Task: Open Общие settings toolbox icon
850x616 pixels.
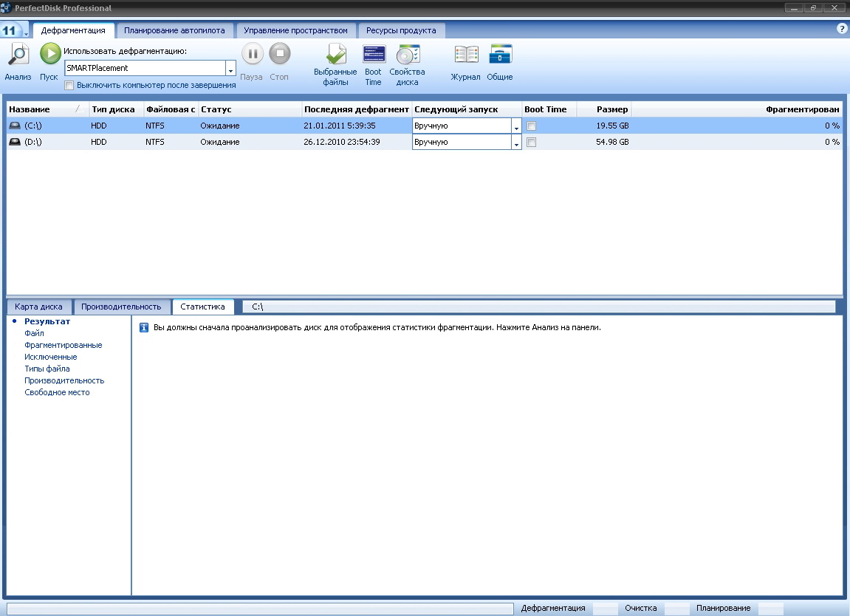Action: [x=500, y=54]
